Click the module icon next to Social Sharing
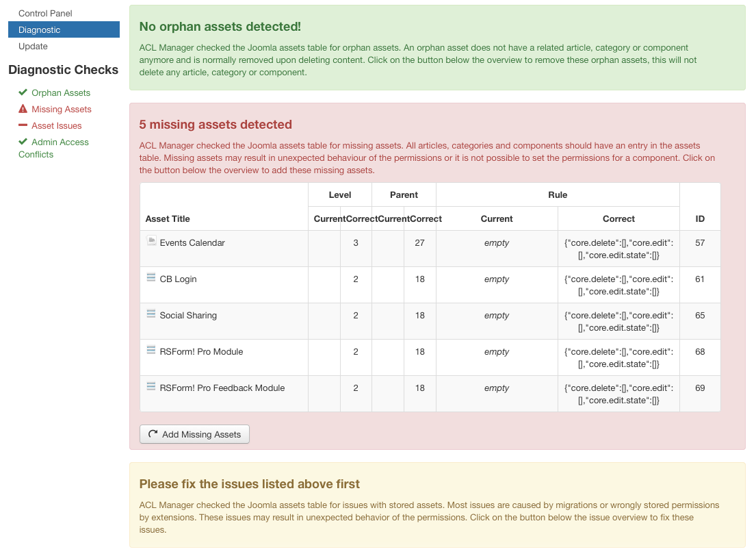756x556 pixels. point(151,314)
